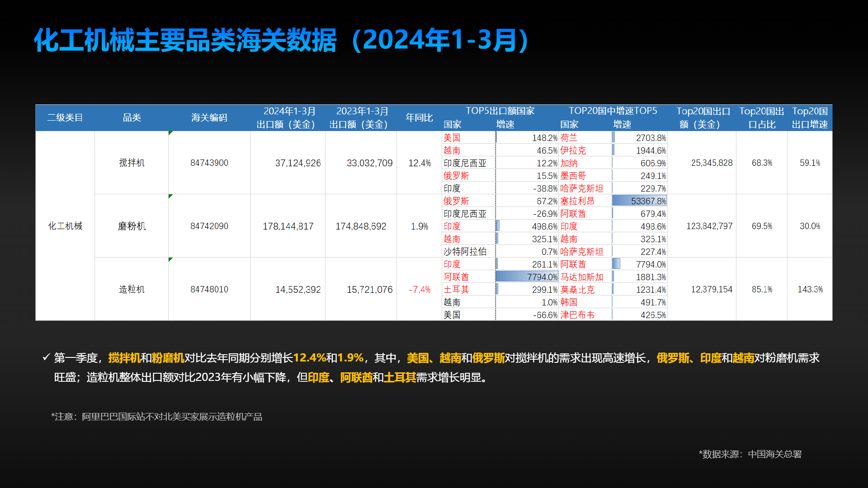Click customs code 84748010
The image size is (868, 488).
point(209,289)
